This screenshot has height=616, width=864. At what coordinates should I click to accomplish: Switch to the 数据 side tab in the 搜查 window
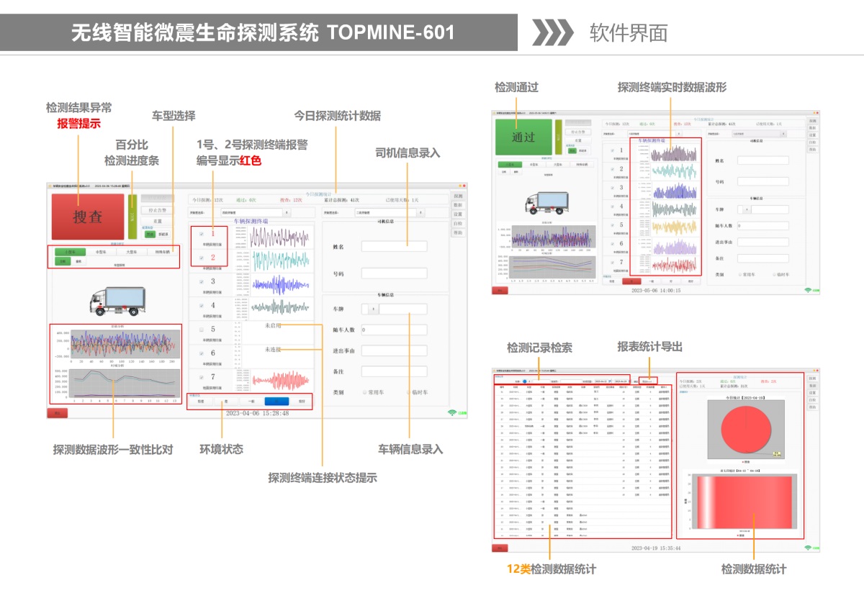click(x=458, y=205)
